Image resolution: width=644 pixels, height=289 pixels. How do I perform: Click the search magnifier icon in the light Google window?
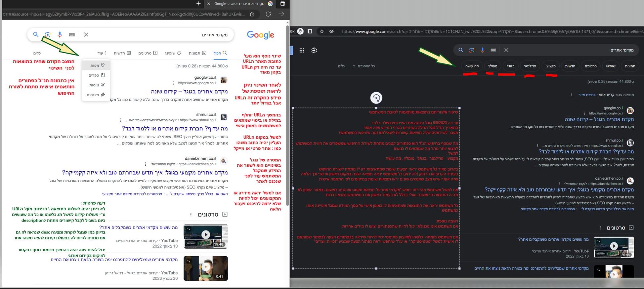coord(36,34)
